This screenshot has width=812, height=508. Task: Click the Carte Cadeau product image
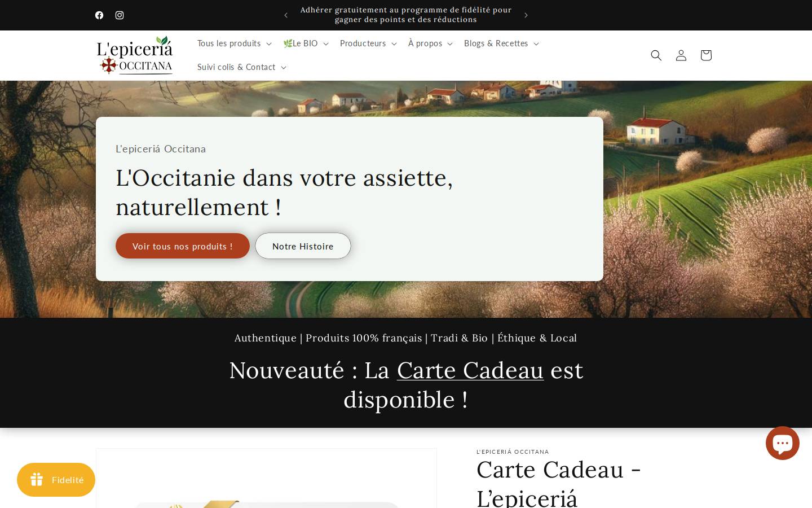tap(266, 479)
